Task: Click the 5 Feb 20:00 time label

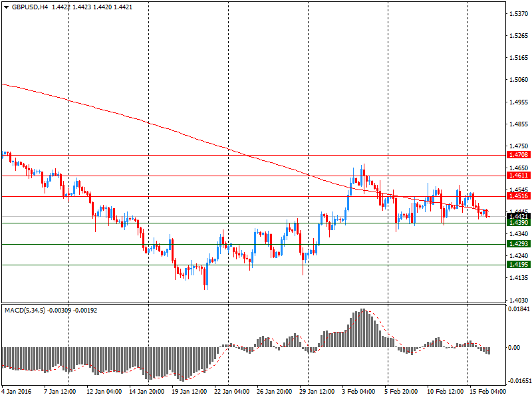Action: pos(401,392)
